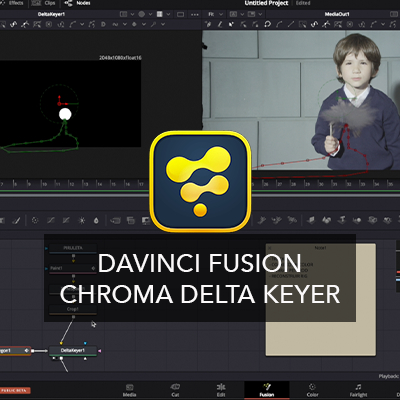Close the Note1 sticky note

[x=270, y=248]
